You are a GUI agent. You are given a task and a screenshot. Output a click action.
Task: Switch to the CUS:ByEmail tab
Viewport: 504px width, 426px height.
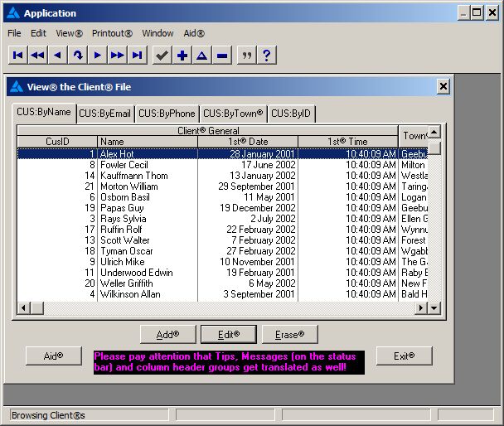click(104, 114)
